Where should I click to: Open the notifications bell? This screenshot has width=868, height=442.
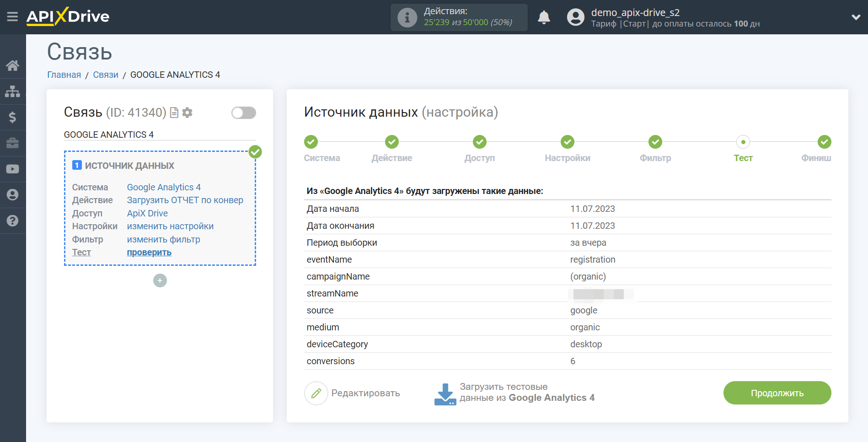pyautogui.click(x=544, y=17)
